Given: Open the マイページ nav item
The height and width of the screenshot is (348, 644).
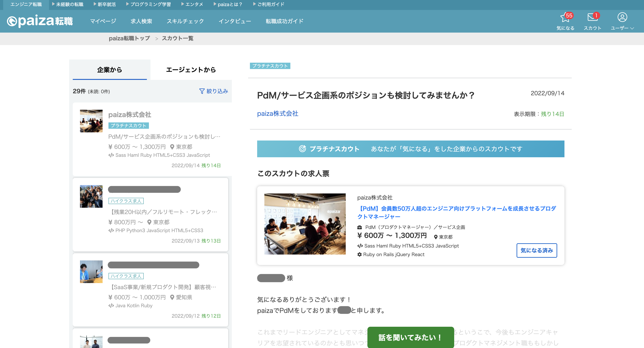Looking at the screenshot, I should coord(103,21).
